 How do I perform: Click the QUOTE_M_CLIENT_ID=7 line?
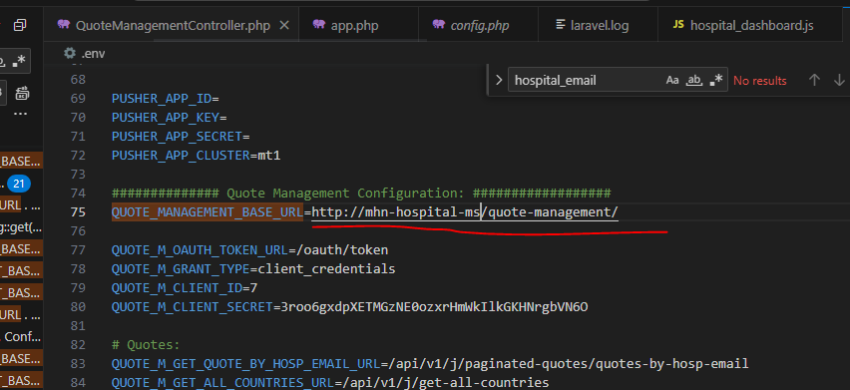click(x=184, y=288)
